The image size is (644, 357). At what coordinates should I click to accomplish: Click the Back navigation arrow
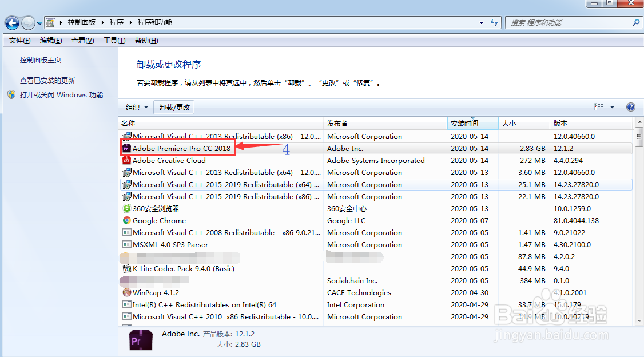12,23
